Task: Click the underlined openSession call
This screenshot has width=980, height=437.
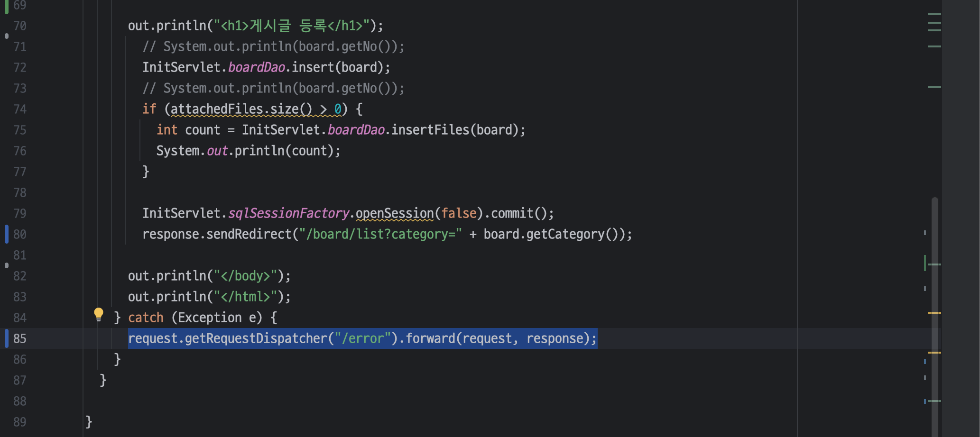Action: [395, 213]
